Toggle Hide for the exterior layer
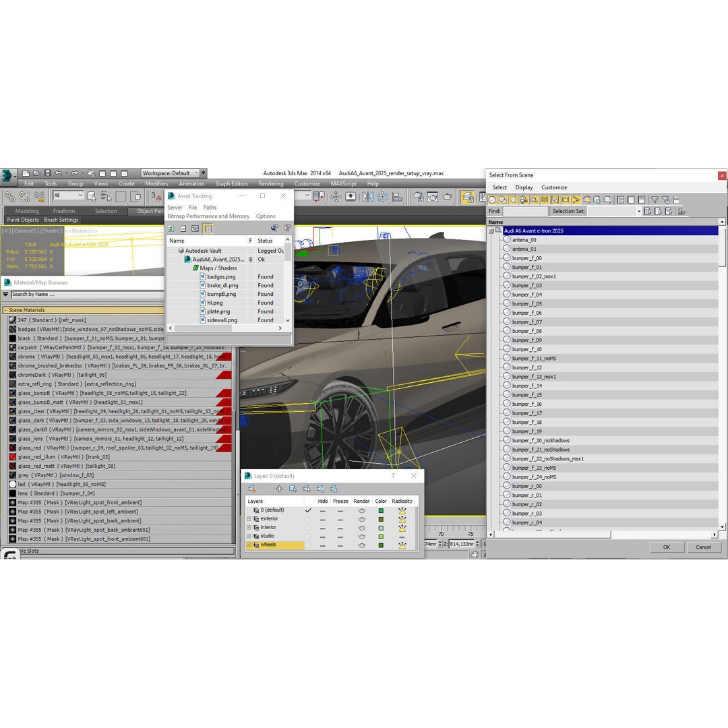The width and height of the screenshot is (728, 728). tap(323, 519)
